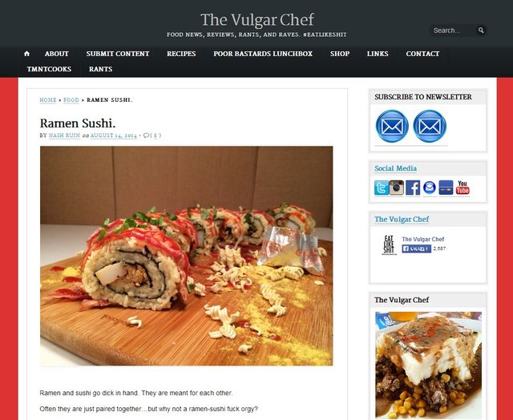This screenshot has width=513, height=420.
Task: Open the TMNTCooks menu item
Action: coord(49,69)
